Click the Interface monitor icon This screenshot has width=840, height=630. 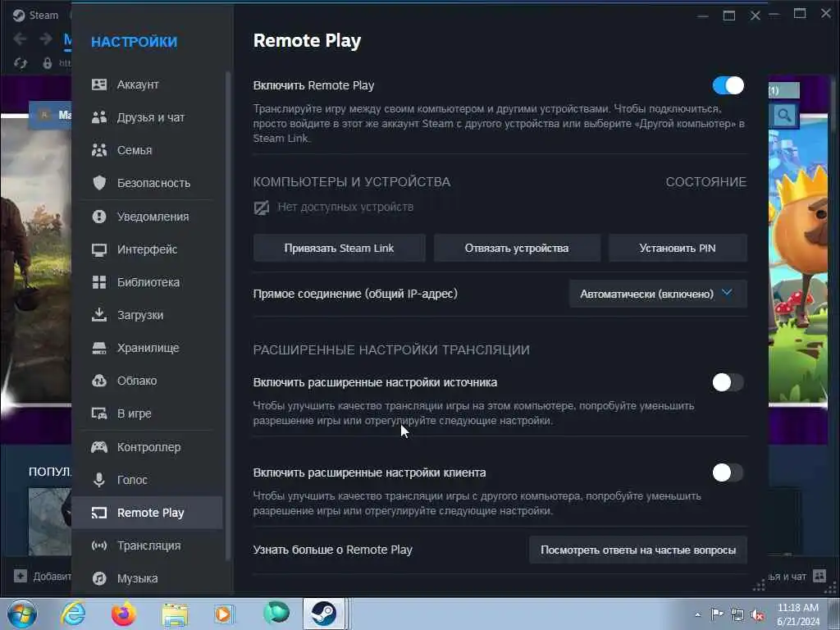99,249
